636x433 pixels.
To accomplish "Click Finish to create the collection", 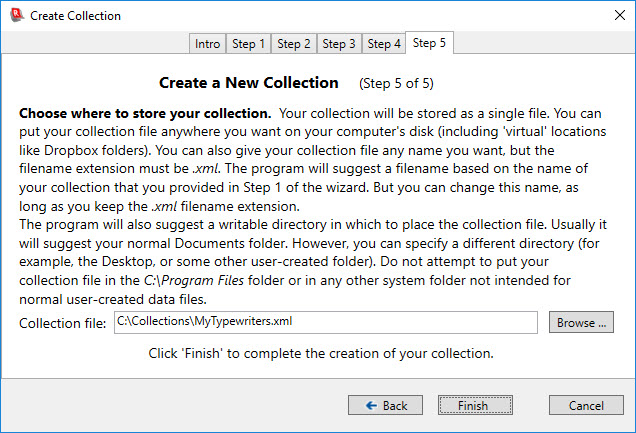I will coord(474,406).
